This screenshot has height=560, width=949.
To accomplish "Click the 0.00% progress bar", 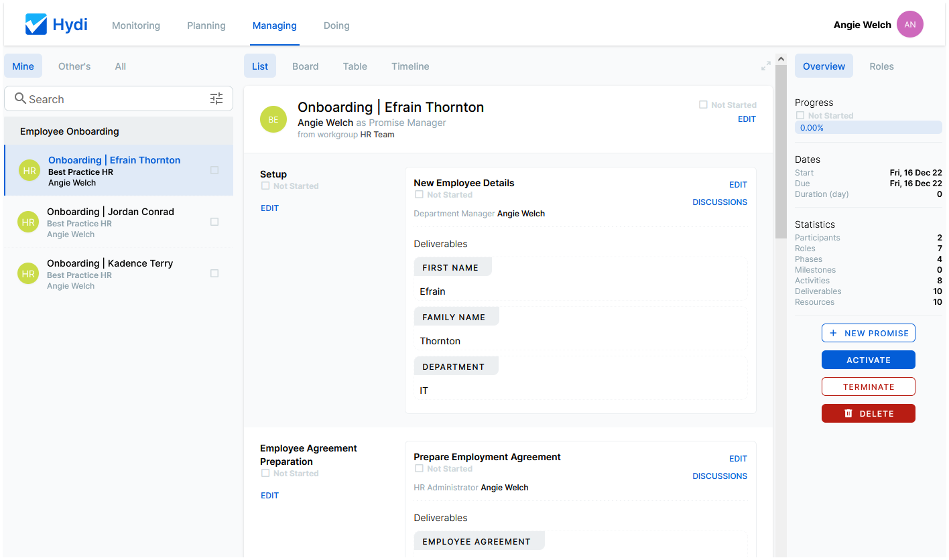I will click(x=869, y=127).
